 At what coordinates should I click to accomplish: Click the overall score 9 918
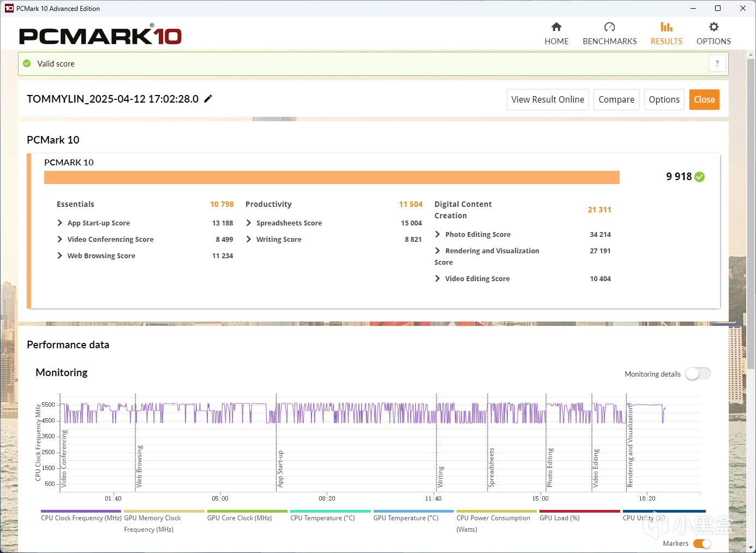click(x=679, y=177)
